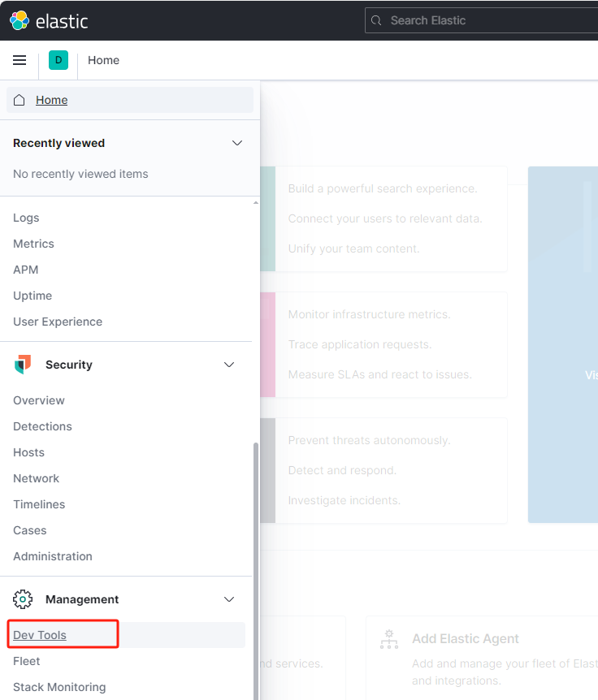Collapse the Recently viewed section
598x700 pixels.
click(236, 142)
